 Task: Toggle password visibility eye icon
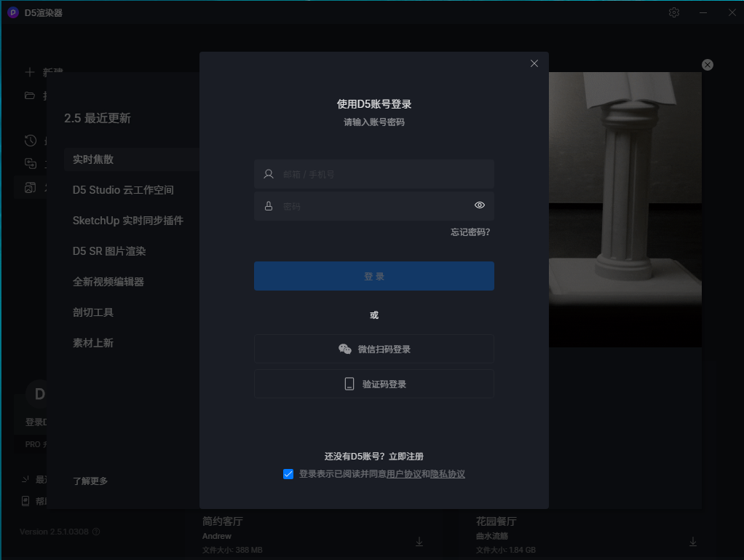[x=480, y=205]
